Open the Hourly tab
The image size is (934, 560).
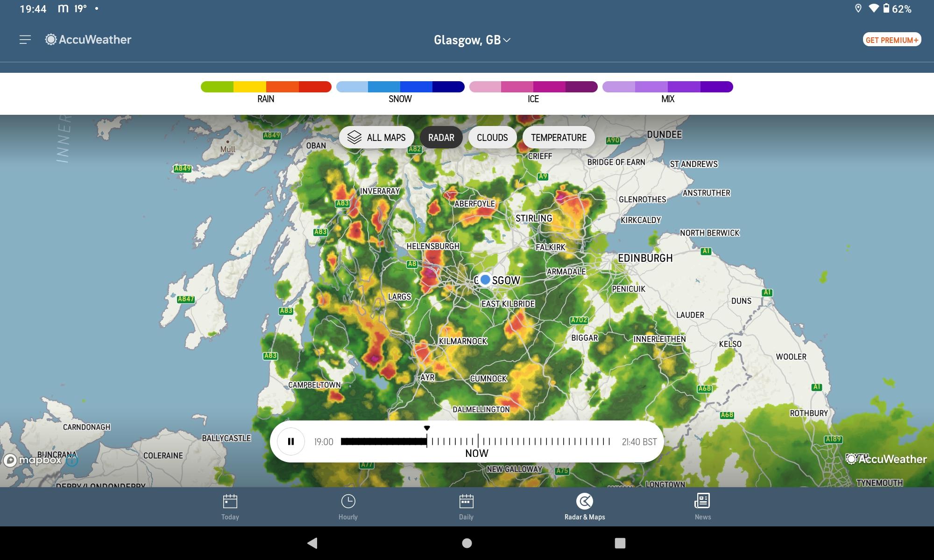(x=348, y=507)
